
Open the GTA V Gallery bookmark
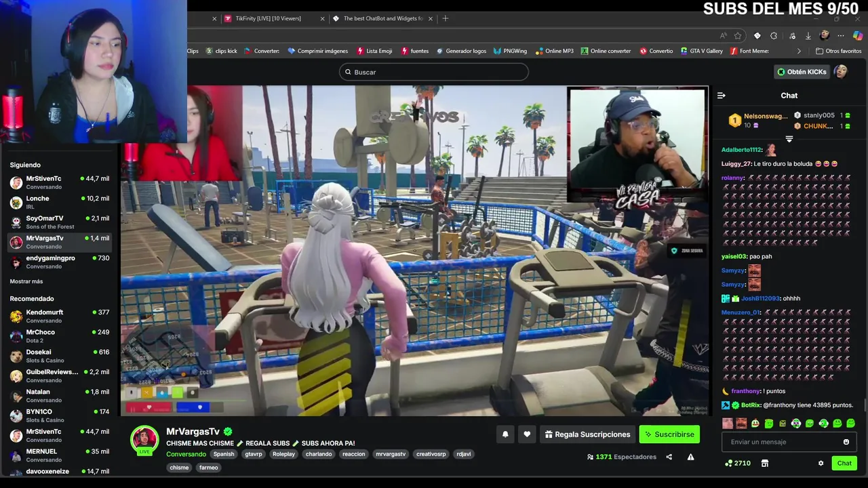(x=701, y=51)
